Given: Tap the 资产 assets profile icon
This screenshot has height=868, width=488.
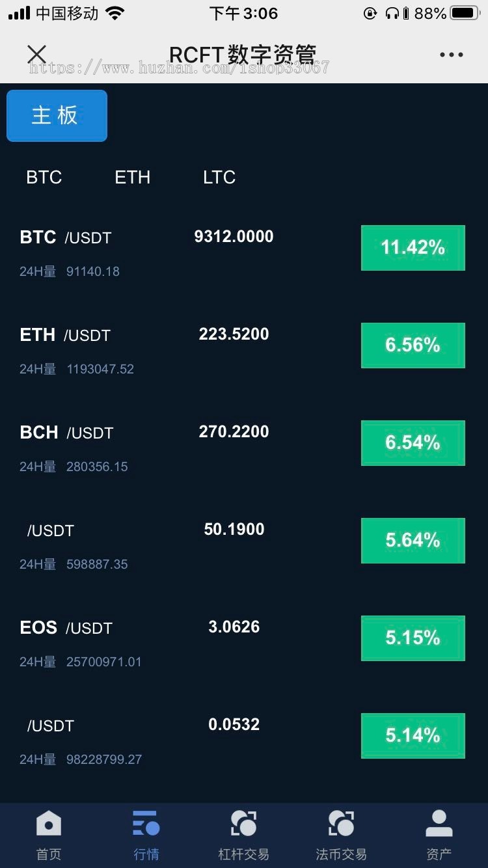Looking at the screenshot, I should point(439,824).
